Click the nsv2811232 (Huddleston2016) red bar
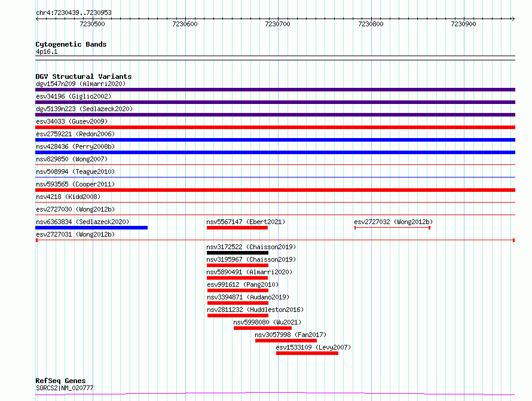The image size is (532, 401). (x=238, y=316)
